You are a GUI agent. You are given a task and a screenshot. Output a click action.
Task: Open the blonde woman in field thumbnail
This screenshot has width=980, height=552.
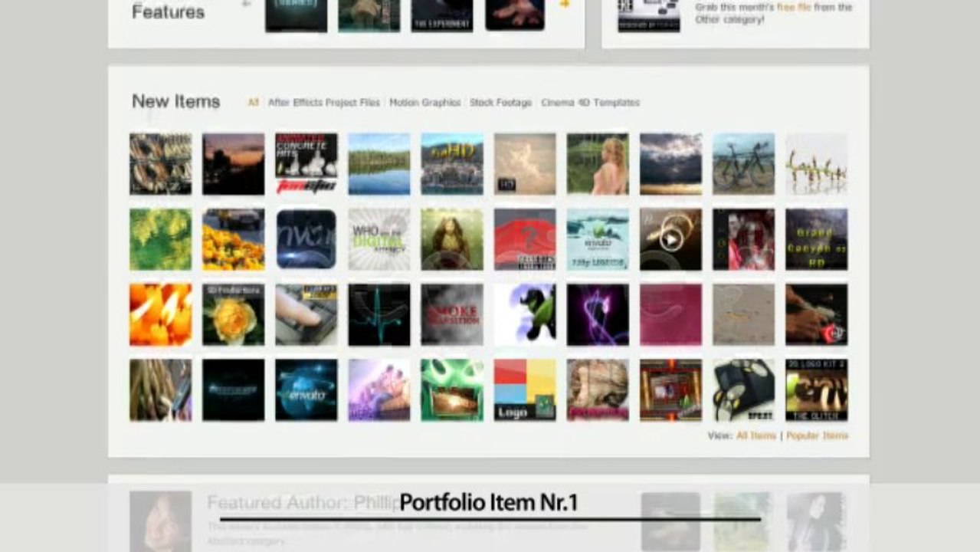[598, 164]
